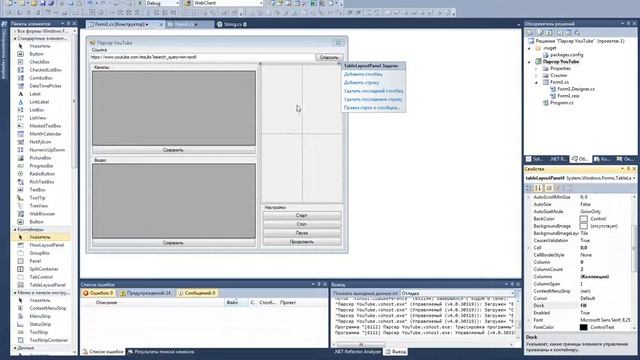Toggle the auto-hide pin on the Свойства panel
The height and width of the screenshot is (360, 640).
(x=629, y=169)
